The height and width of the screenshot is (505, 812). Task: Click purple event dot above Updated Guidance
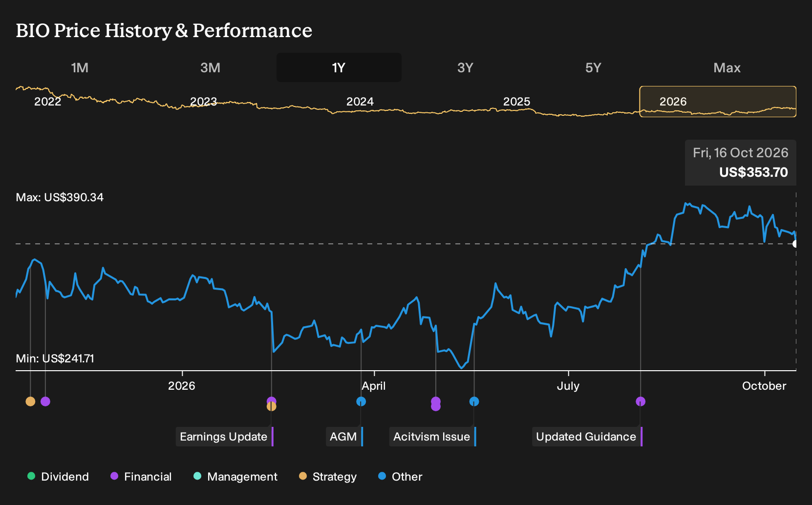click(641, 401)
